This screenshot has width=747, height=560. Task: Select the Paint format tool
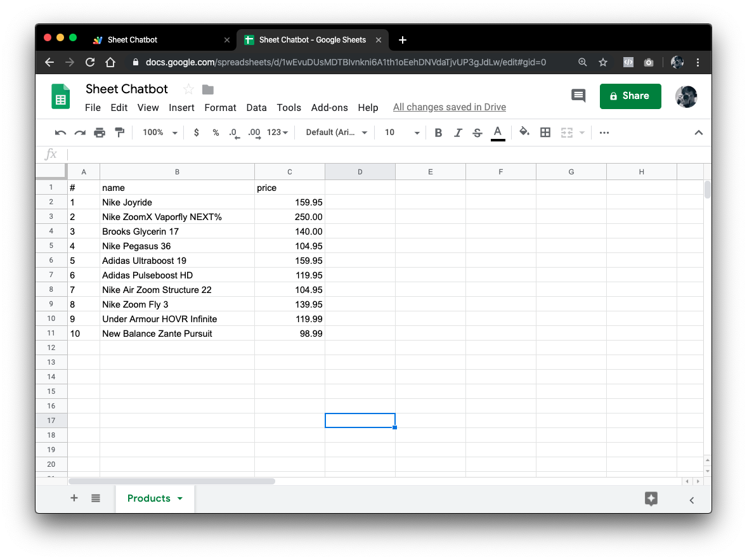120,133
